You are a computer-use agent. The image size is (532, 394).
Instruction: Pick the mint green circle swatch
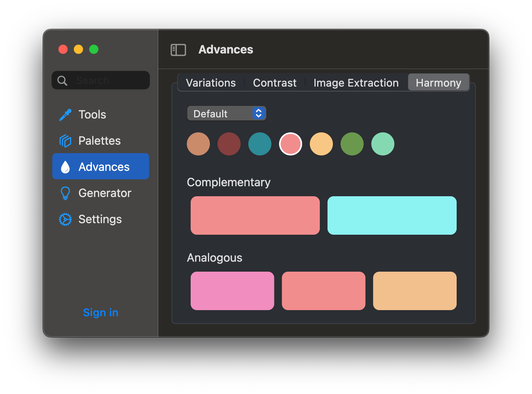[383, 144]
